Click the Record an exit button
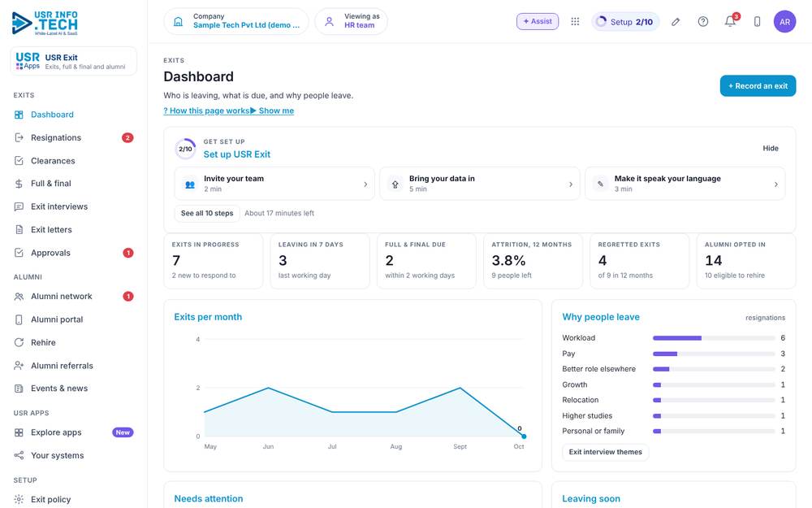Screen dimensions: 812x508 coord(758,86)
